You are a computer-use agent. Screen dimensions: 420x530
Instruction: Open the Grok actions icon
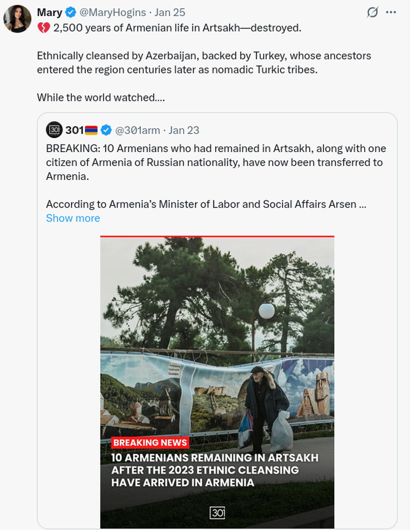coord(372,12)
